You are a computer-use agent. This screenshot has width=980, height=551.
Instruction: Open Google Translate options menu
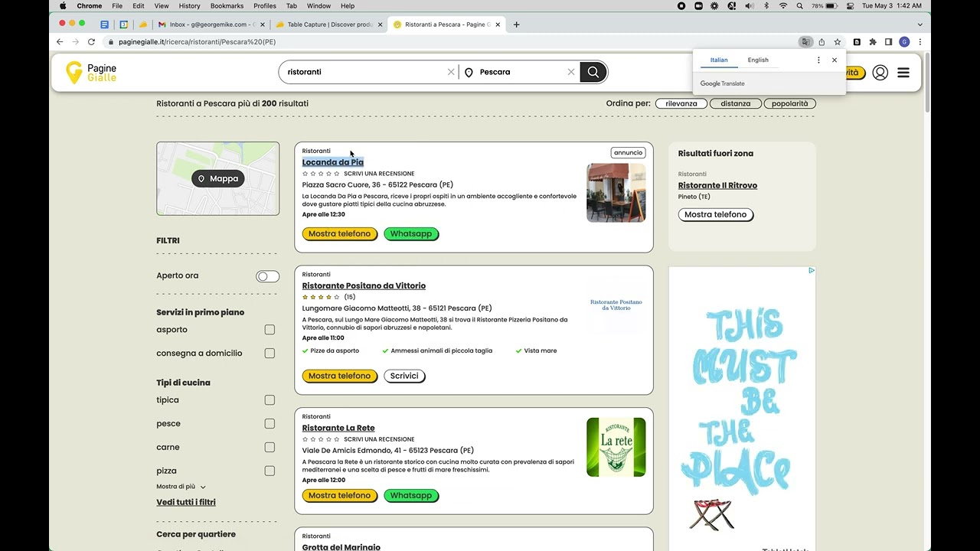click(818, 60)
